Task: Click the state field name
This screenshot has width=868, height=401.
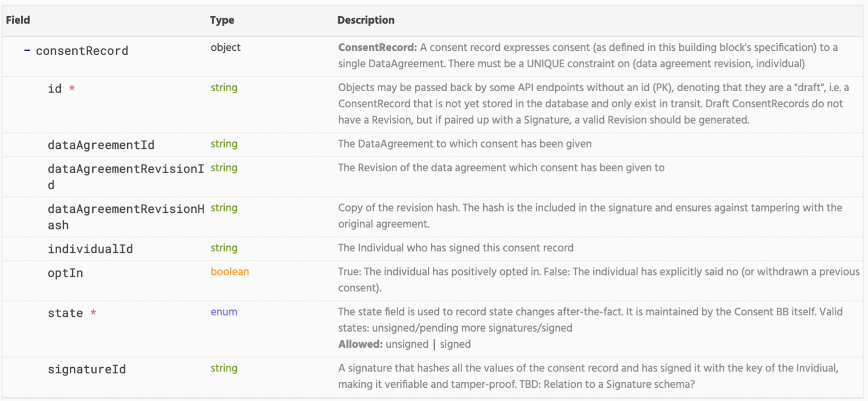Action: coord(65,313)
